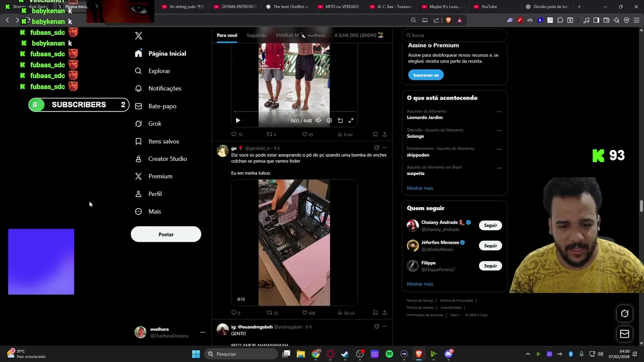Switch to the Para você tab

tap(227, 35)
